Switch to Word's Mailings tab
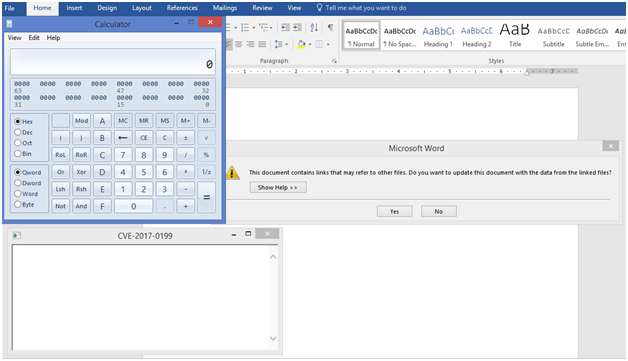The image size is (628, 361). (225, 8)
